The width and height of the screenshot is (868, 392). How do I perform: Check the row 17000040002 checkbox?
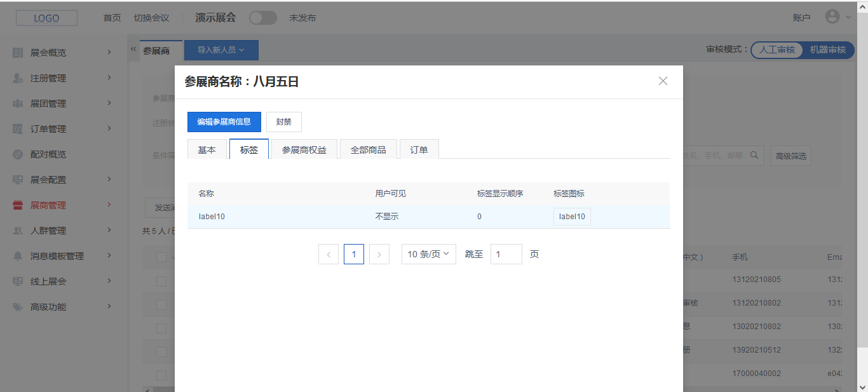161,375
